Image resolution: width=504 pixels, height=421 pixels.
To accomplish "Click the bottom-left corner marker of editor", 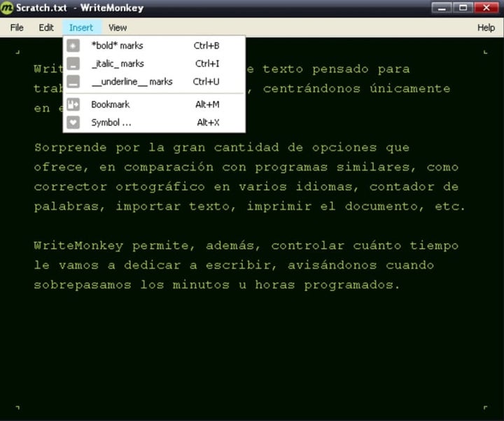I will (x=17, y=406).
